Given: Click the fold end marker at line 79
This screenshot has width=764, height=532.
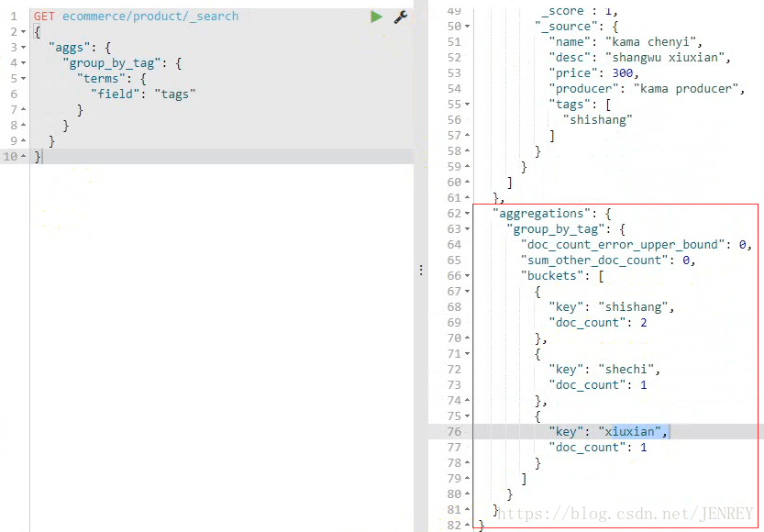Looking at the screenshot, I should click(x=467, y=478).
